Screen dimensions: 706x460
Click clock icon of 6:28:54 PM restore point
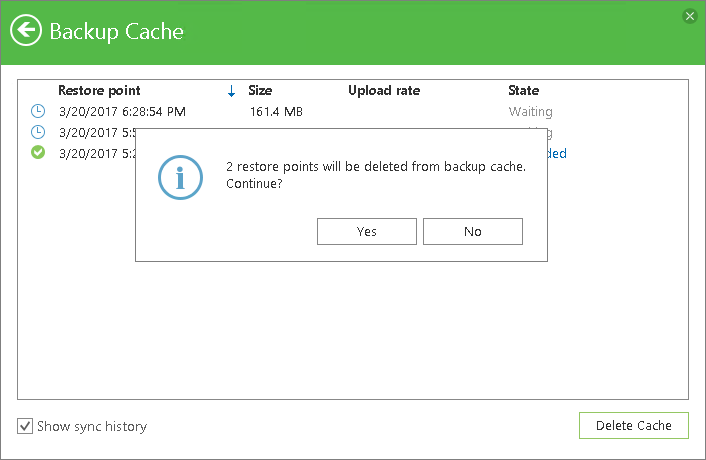[38, 111]
